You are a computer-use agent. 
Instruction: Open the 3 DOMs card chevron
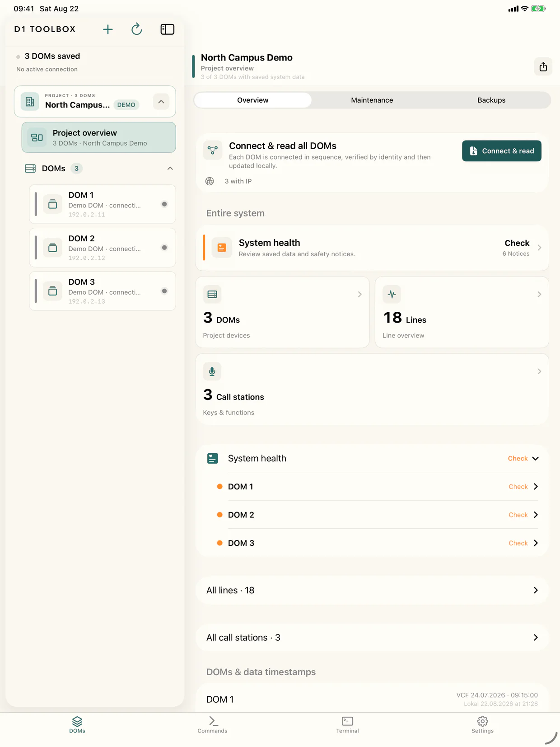[359, 294]
